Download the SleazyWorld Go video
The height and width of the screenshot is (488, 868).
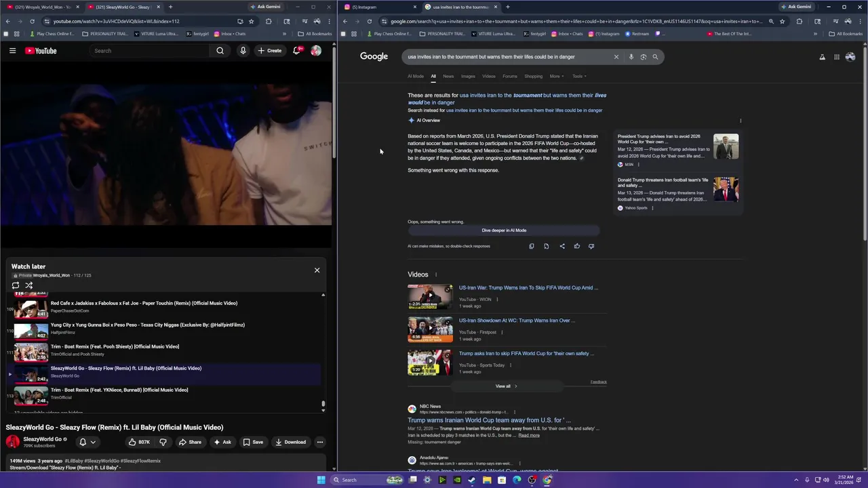coord(290,442)
